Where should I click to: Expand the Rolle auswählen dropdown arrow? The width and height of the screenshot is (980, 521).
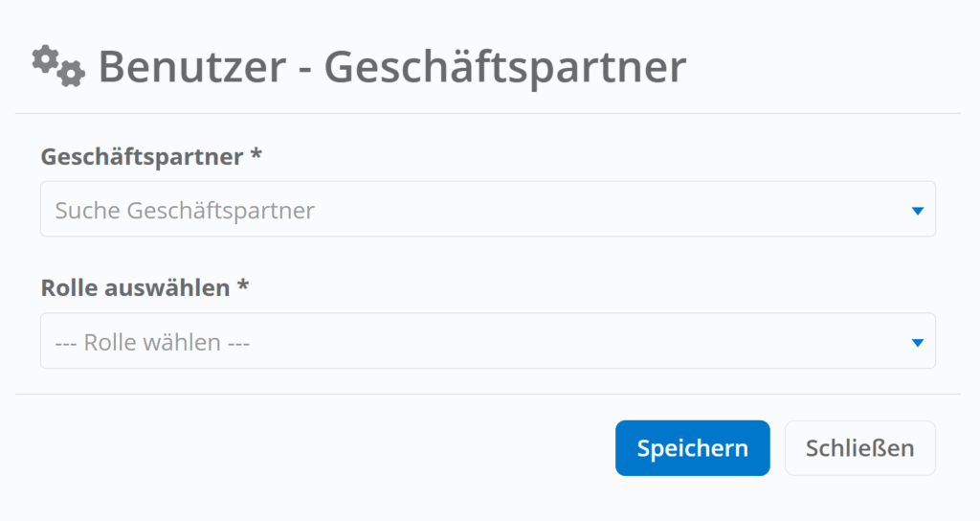[917, 342]
